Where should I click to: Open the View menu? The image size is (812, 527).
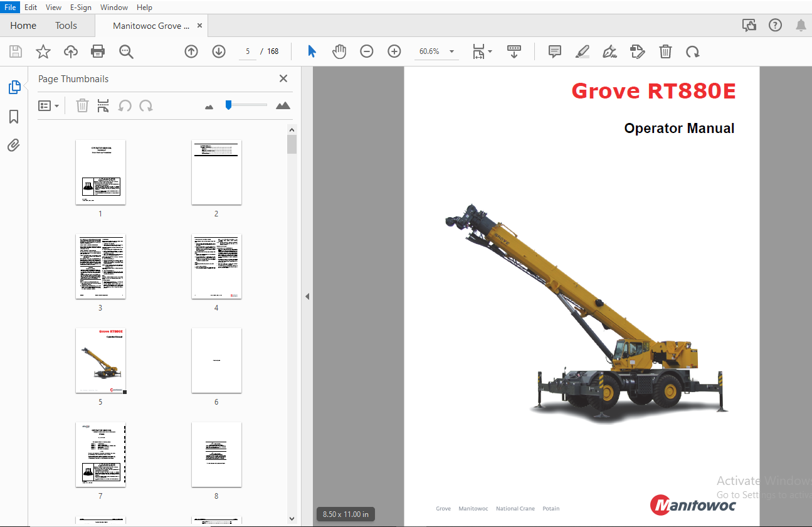click(54, 8)
